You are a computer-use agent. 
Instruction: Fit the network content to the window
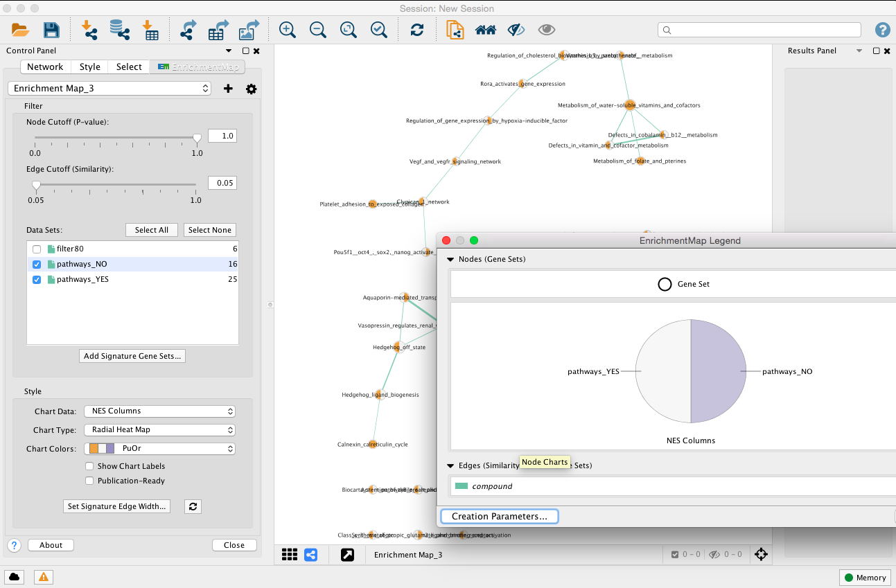348,30
